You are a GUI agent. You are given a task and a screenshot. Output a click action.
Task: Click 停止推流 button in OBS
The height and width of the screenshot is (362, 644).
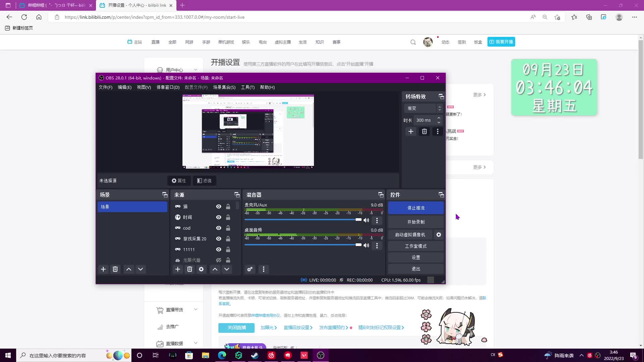(x=416, y=208)
